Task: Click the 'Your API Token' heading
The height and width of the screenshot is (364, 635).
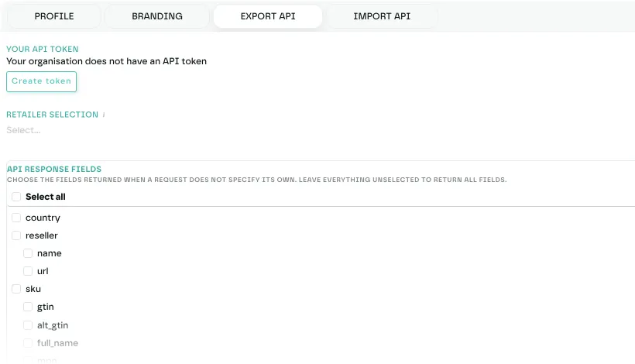Action: click(43, 49)
